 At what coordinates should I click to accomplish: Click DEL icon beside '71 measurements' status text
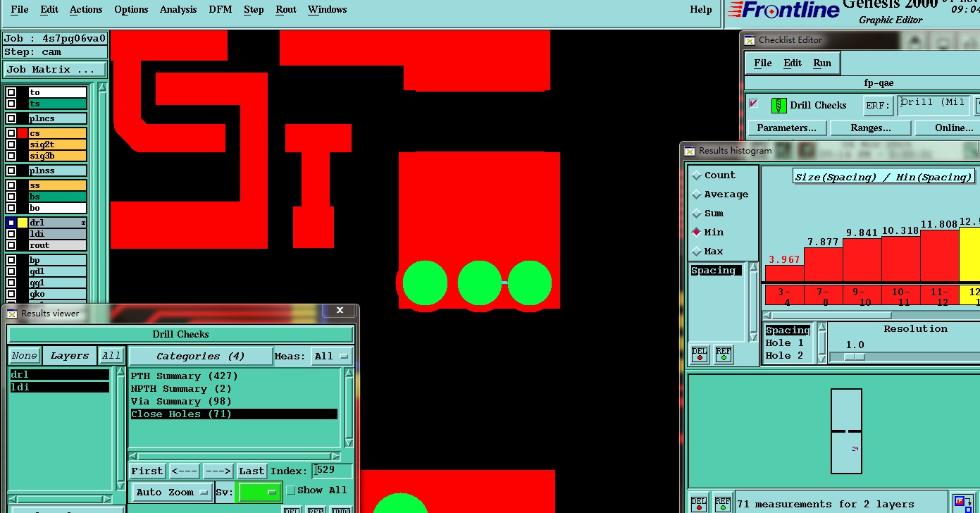(698, 504)
